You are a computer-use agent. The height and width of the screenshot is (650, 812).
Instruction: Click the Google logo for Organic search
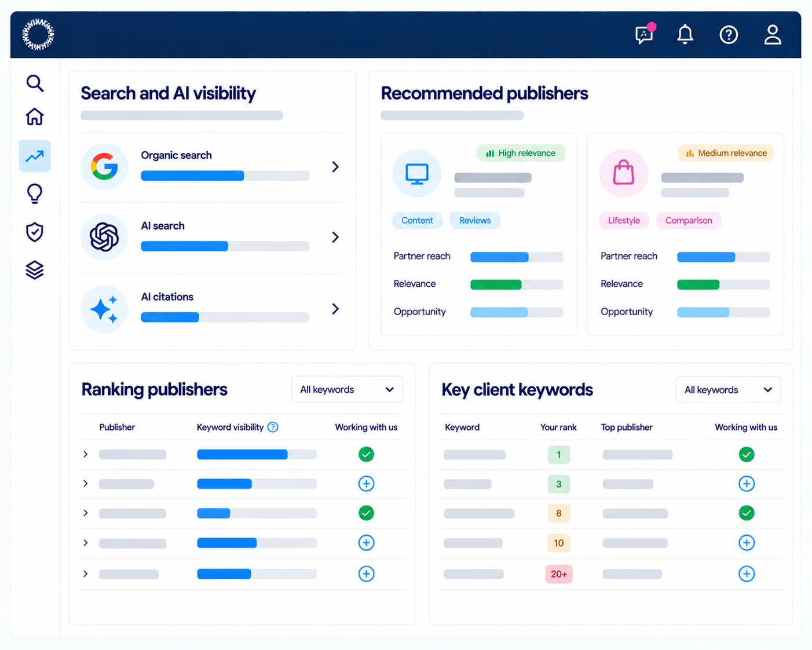(104, 167)
